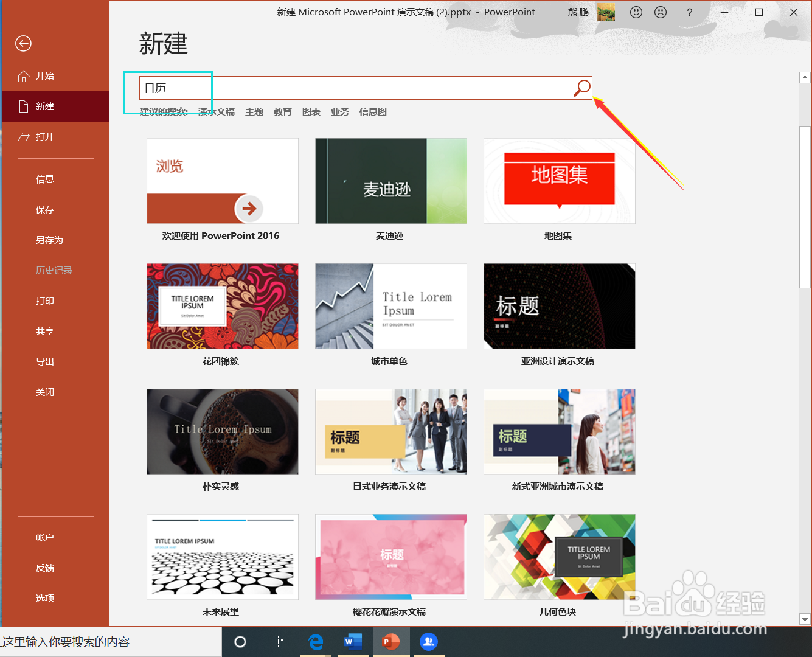
Task: Select the 亚洲设计演示文稿 template
Action: (x=560, y=306)
